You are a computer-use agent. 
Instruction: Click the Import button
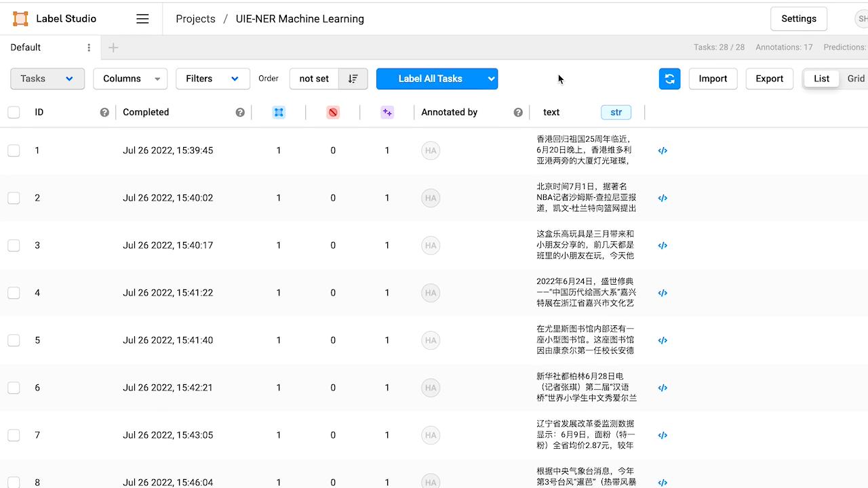click(x=713, y=79)
